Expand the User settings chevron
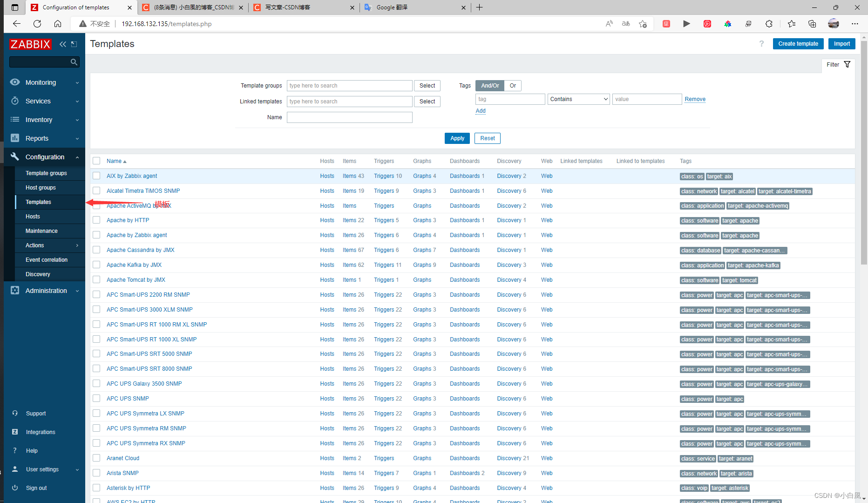The image size is (868, 503). coord(77,469)
